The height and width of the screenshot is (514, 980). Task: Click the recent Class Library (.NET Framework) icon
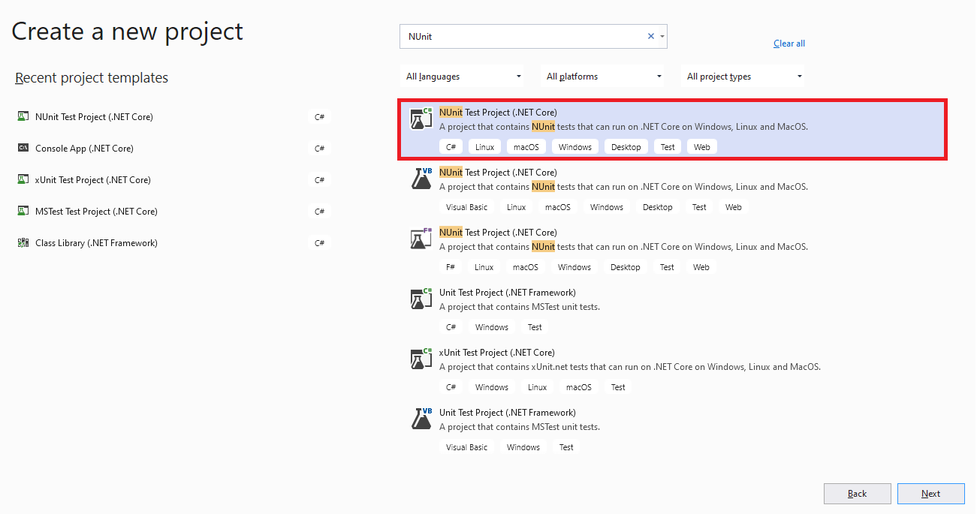(x=23, y=242)
